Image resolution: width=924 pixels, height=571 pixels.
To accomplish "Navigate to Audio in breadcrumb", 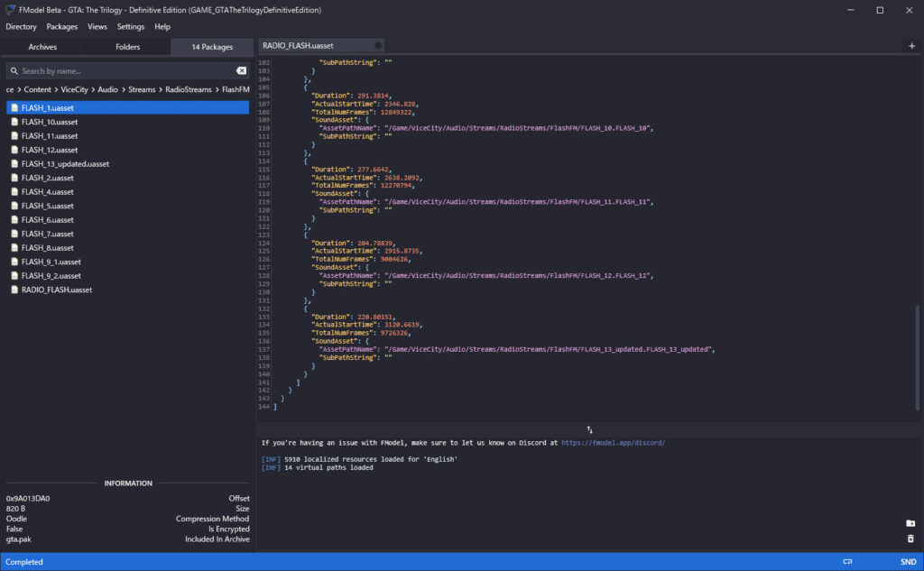I will coord(108,89).
